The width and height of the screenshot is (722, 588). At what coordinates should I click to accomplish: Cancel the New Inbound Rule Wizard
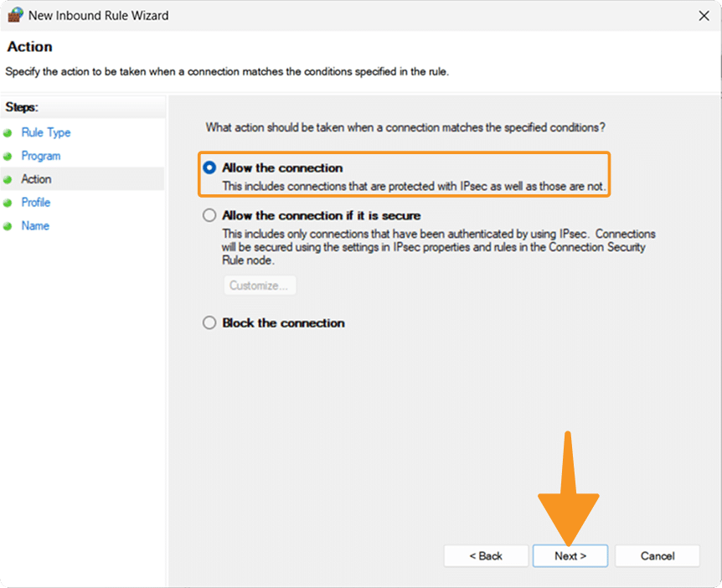658,556
